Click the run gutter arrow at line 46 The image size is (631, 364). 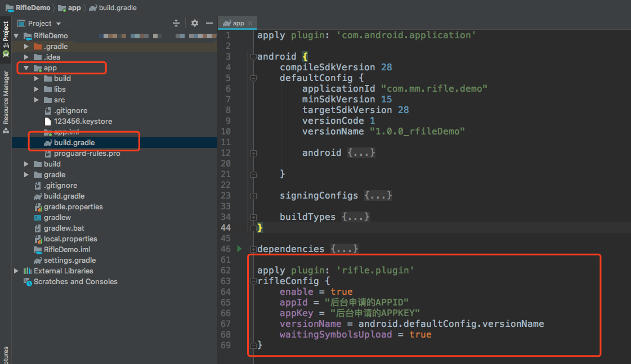point(239,249)
